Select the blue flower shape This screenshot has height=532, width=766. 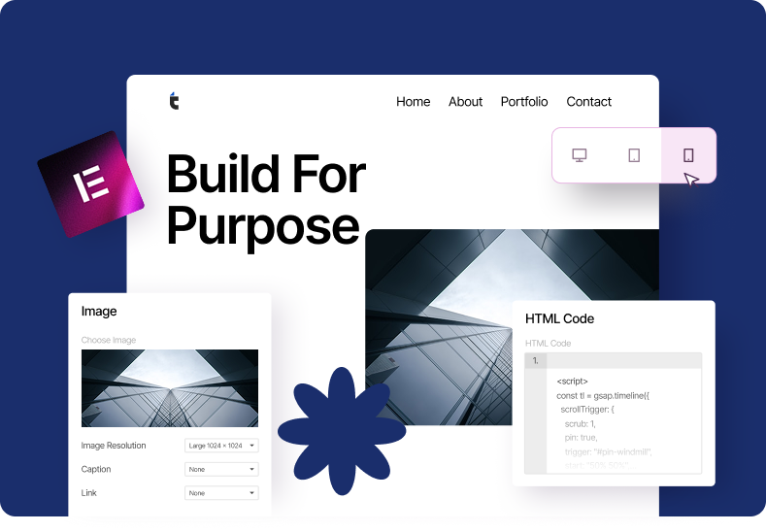[342, 432]
